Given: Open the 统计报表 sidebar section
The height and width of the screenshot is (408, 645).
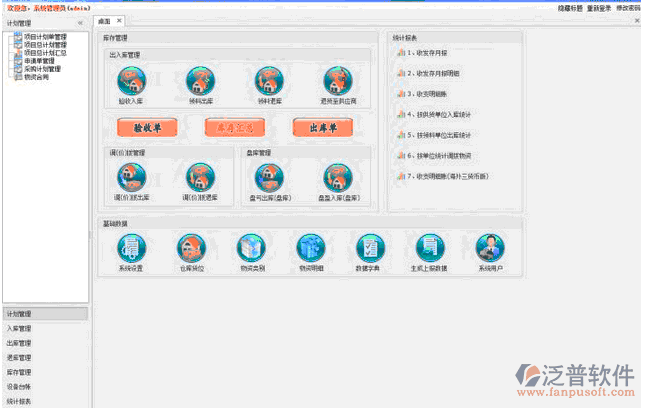Looking at the screenshot, I should pos(45,401).
